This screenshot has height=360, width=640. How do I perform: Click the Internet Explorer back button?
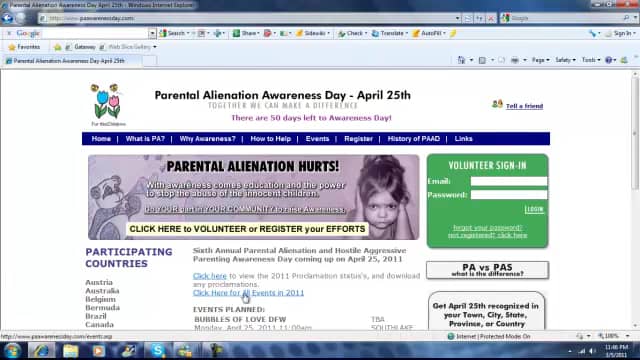[7, 18]
